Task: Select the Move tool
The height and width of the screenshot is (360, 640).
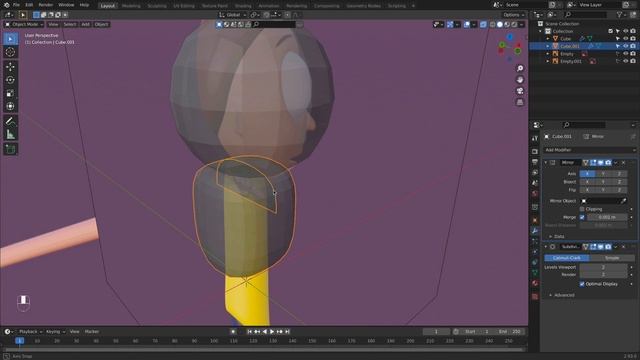Action: point(11,67)
